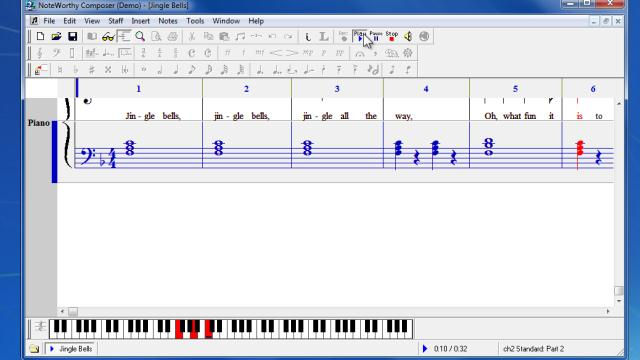Click the keyboard options icon beside piano keys
640x360 pixels.
pos(40,327)
